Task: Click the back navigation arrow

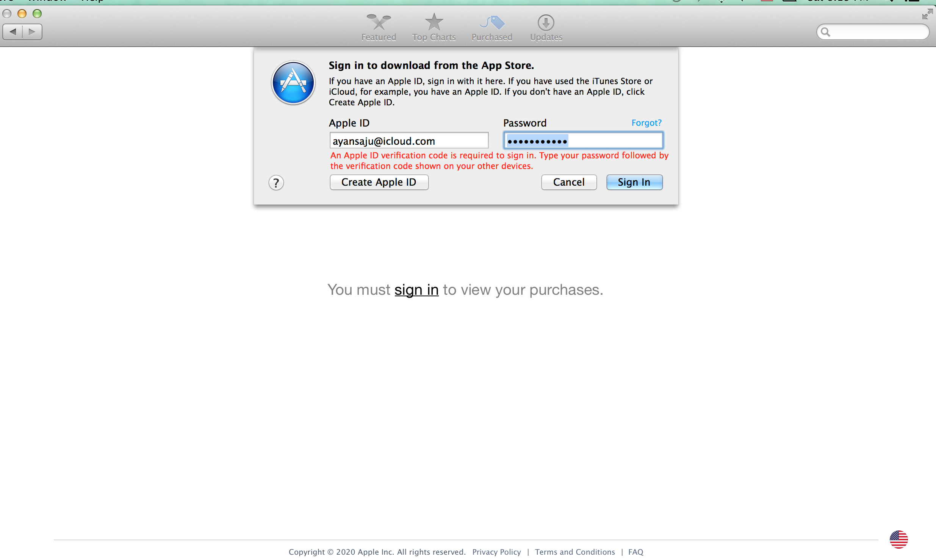Action: click(x=13, y=32)
